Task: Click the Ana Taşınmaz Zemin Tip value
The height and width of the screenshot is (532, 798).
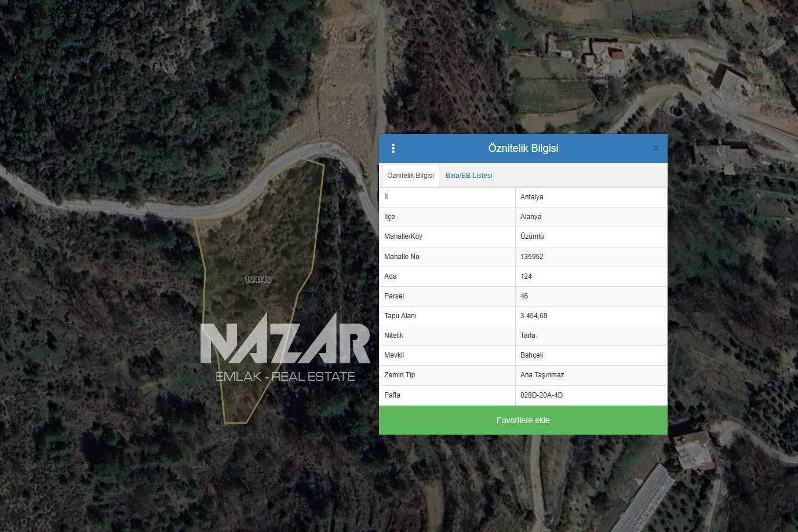Action: [542, 375]
